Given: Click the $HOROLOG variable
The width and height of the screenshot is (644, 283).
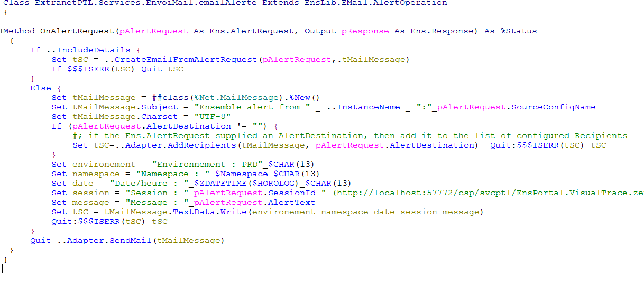Looking at the screenshot, I should coord(272,184).
